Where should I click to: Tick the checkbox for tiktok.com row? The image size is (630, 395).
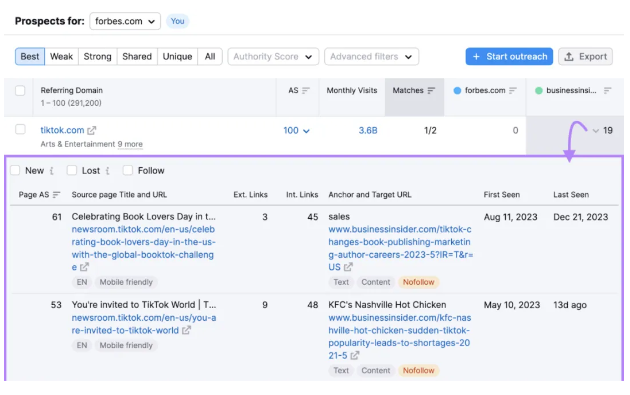20,129
